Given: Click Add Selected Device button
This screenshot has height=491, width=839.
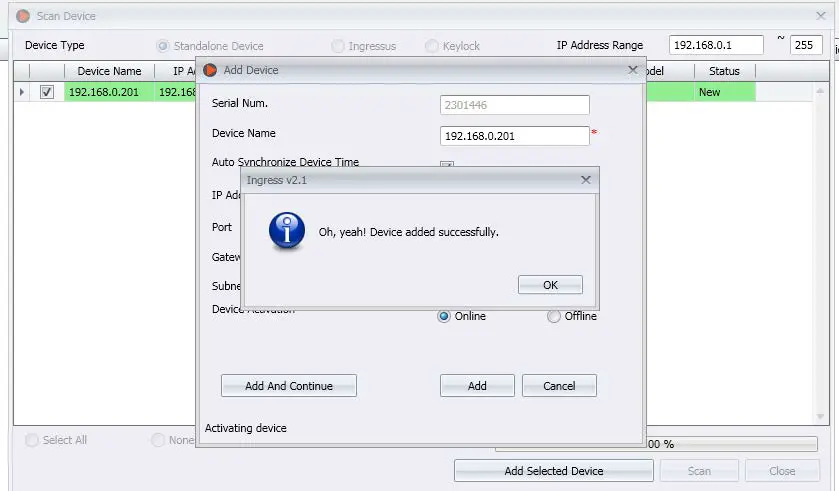Looking at the screenshot, I should tap(554, 471).
